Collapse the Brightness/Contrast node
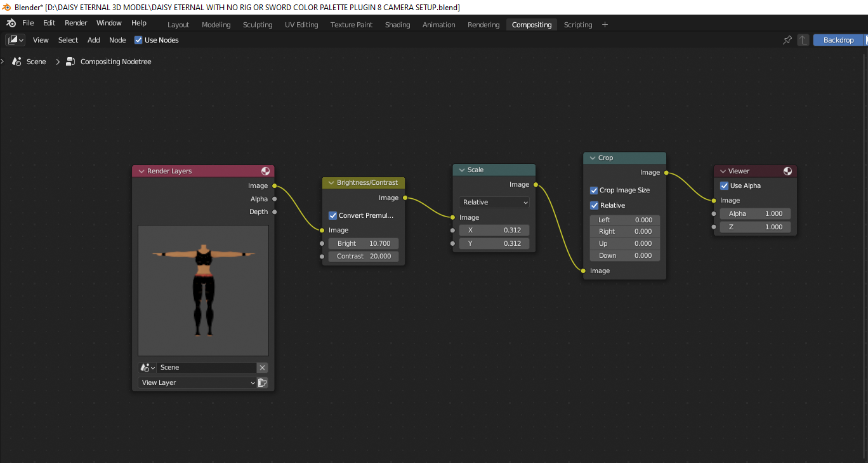Viewport: 868px width, 463px height. pos(331,183)
